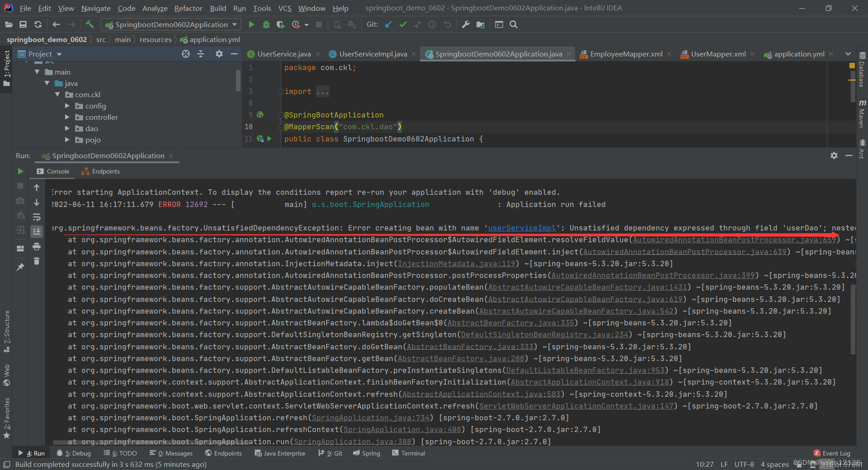868x470 pixels.
Task: Restore layout in the Run panel
Action: [x=20, y=248]
